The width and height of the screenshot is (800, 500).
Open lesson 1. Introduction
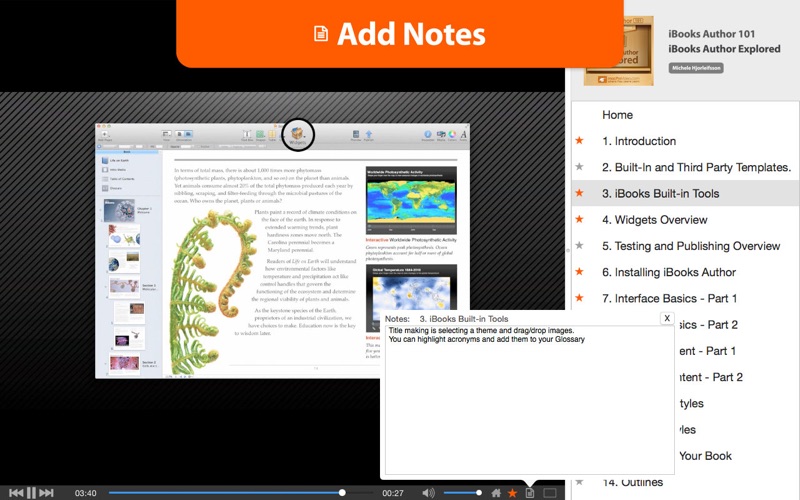[x=685, y=141]
